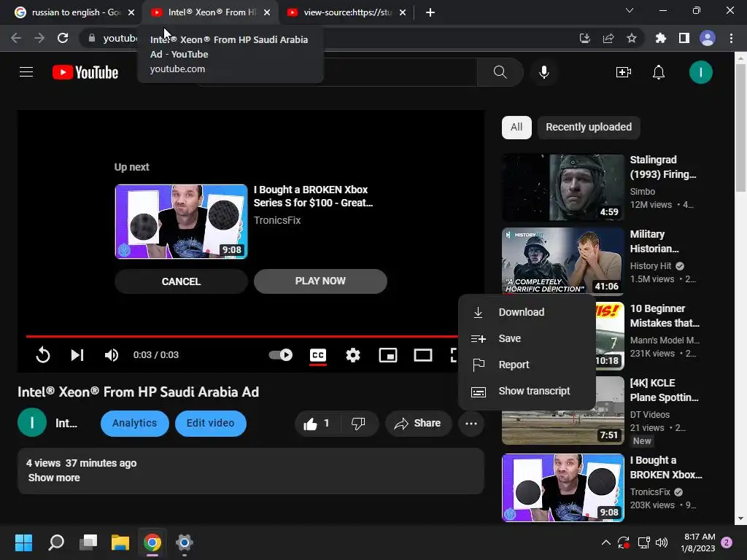Switch to theater mode
The width and height of the screenshot is (747, 560).
422,355
